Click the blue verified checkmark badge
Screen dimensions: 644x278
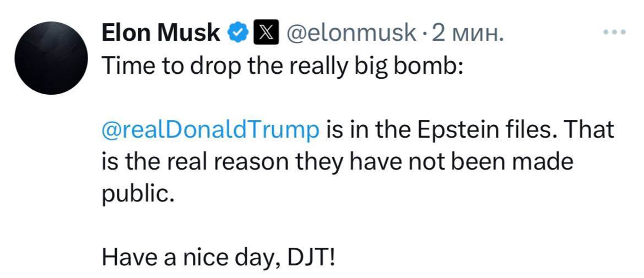click(238, 33)
